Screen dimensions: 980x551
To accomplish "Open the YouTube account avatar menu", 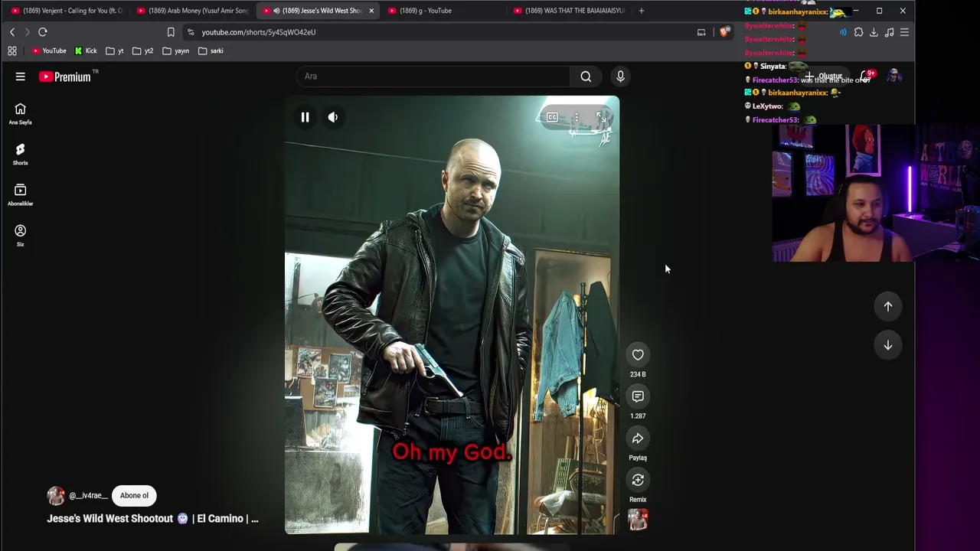I will click(x=893, y=77).
